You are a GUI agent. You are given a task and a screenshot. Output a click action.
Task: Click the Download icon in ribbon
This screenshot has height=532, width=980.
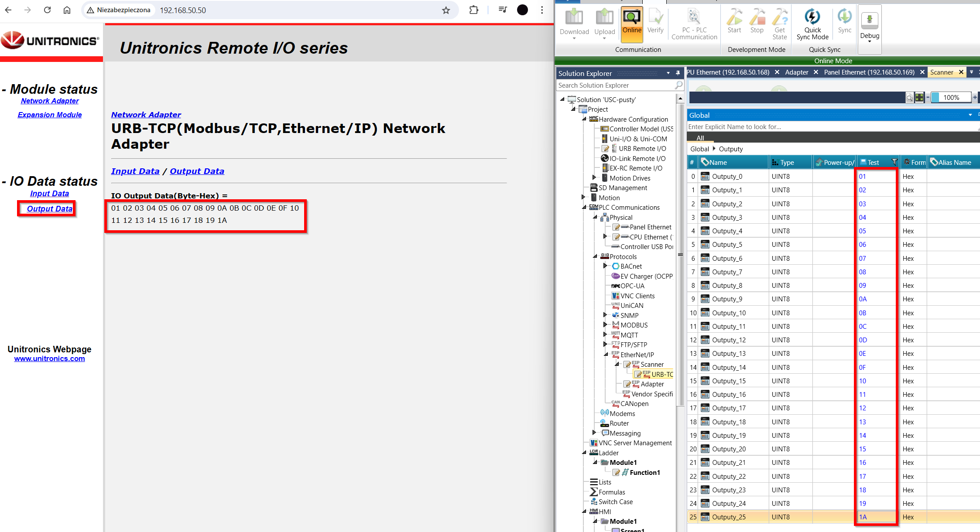[x=574, y=24]
